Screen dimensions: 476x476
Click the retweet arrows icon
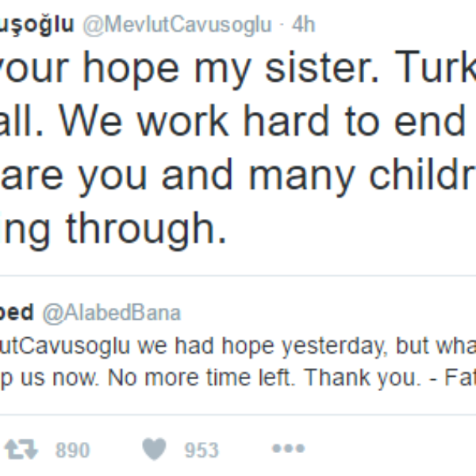coord(21,450)
